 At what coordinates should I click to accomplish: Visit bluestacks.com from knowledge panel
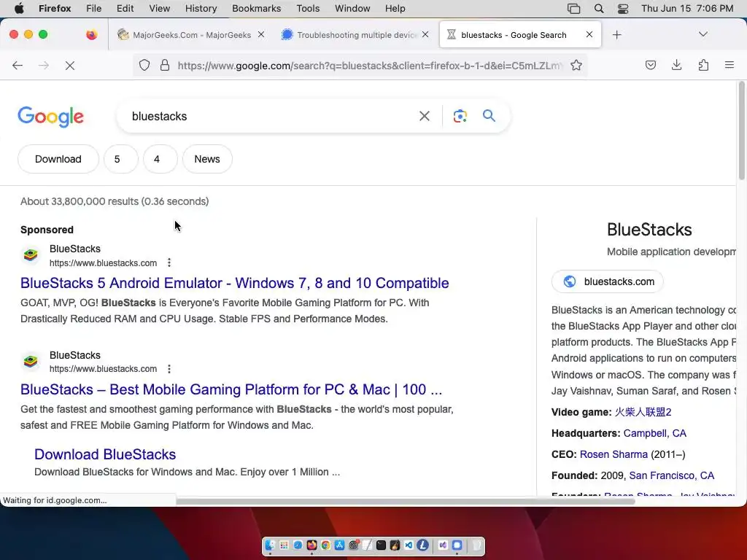coord(607,281)
